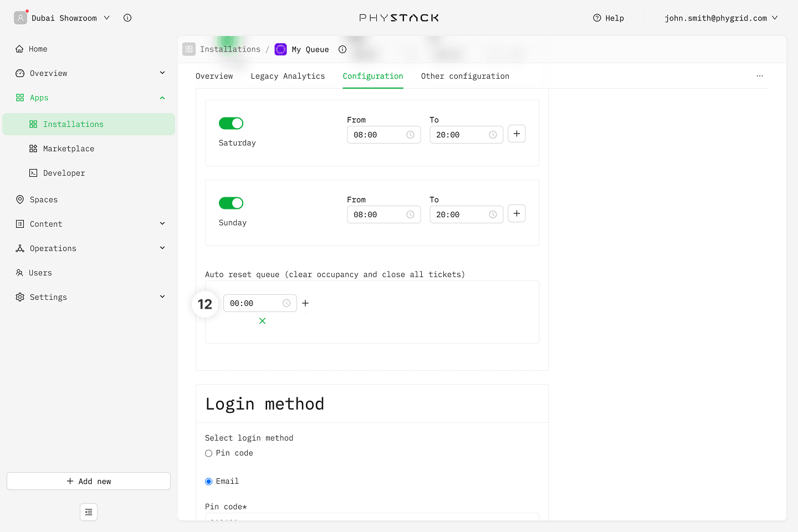Expand the Operations menu chevron
This screenshot has width=798, height=532.
162,248
